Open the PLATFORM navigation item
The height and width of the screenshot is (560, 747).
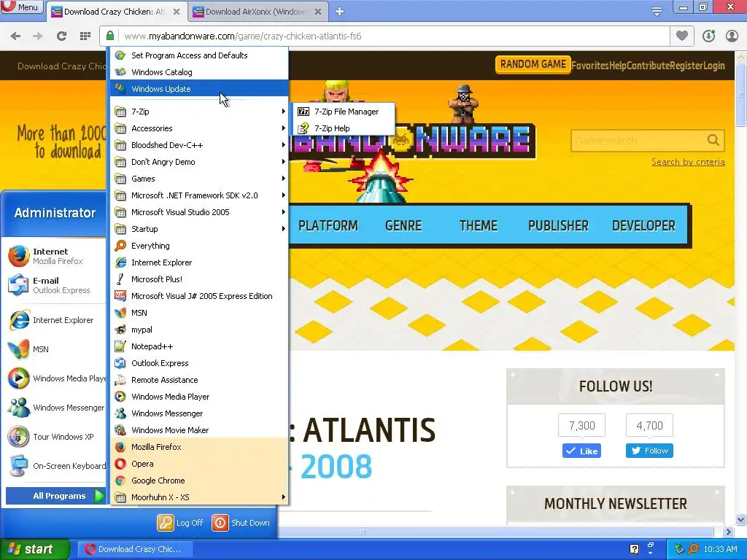click(328, 225)
